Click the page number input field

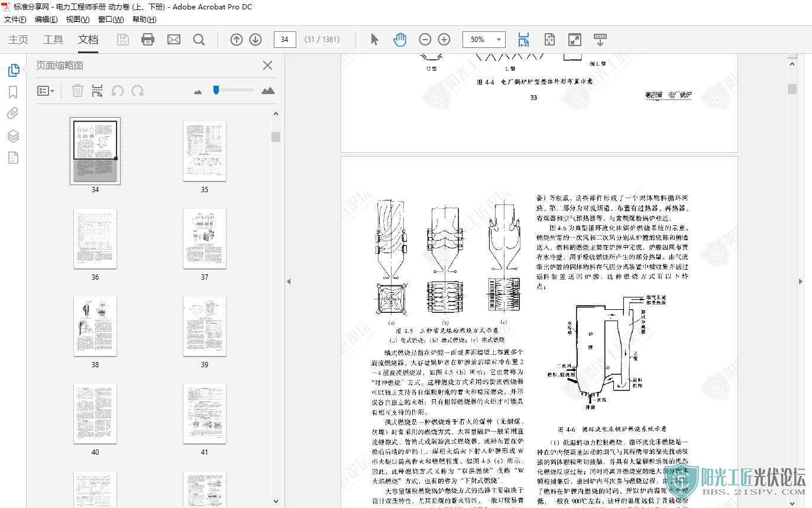[x=284, y=40]
